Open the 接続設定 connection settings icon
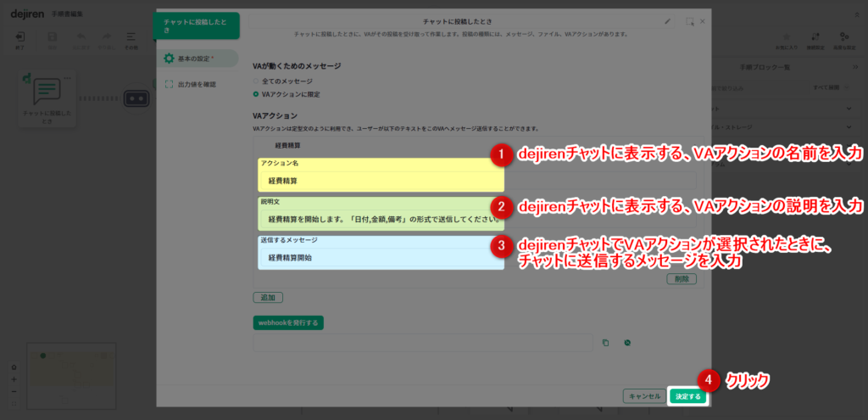This screenshot has height=420, width=868. 815,37
